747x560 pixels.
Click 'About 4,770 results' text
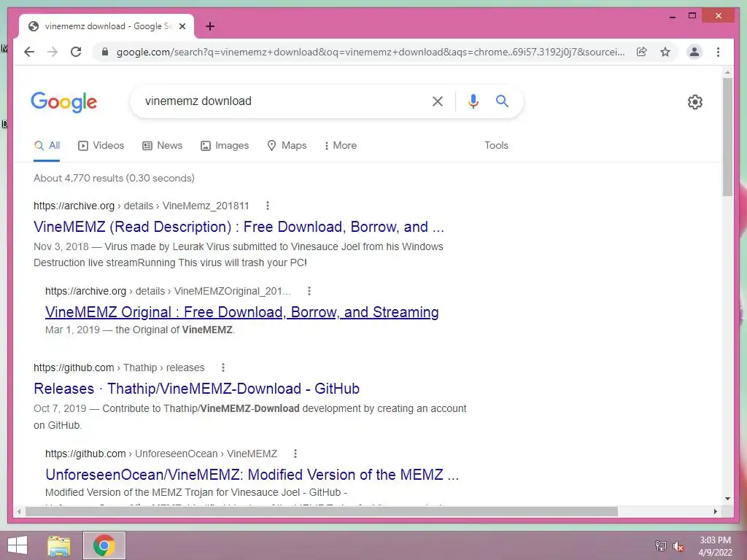(x=114, y=178)
